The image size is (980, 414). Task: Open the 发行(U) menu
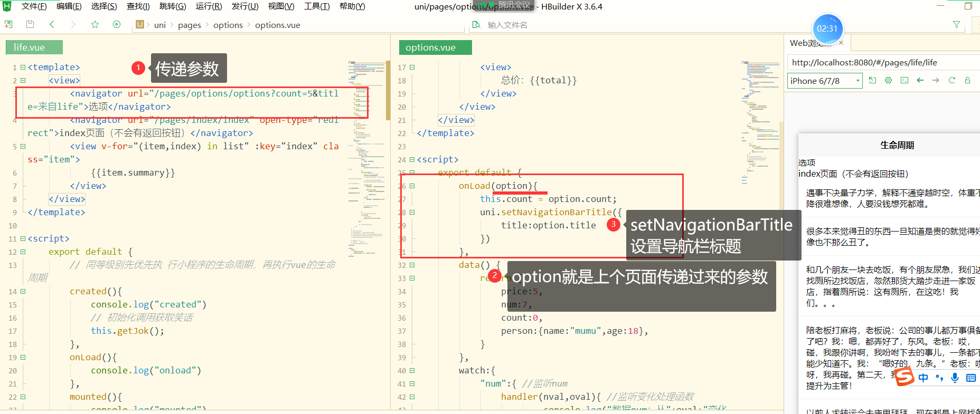tap(245, 6)
